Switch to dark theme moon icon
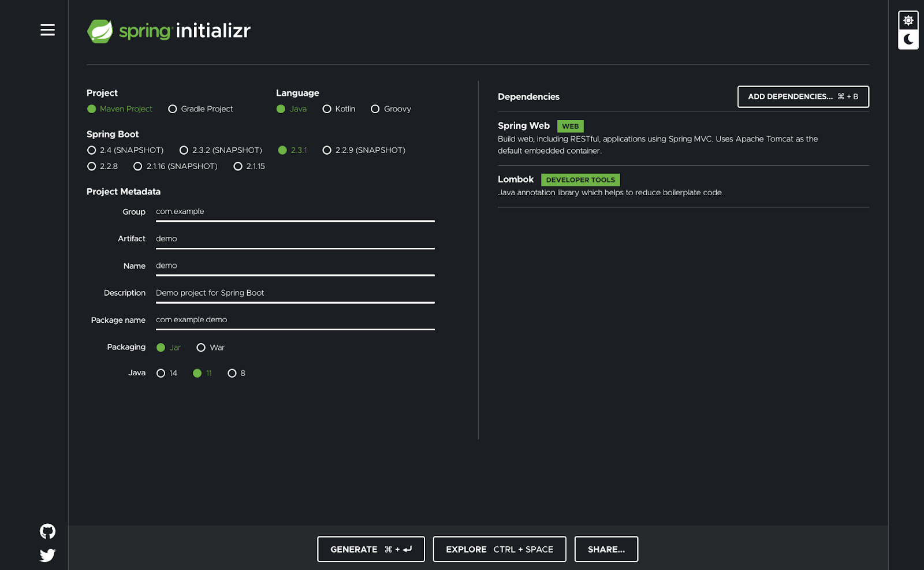The image size is (924, 570). pyautogui.click(x=908, y=39)
